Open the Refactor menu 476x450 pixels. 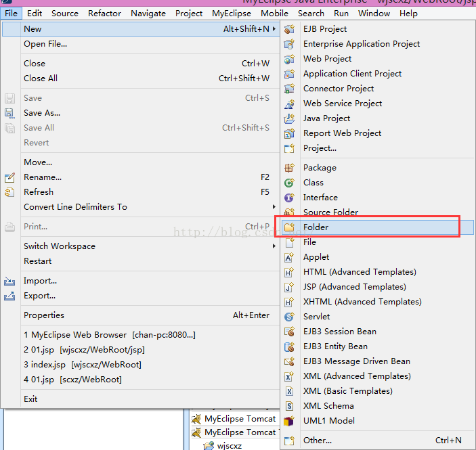pyautogui.click(x=104, y=14)
